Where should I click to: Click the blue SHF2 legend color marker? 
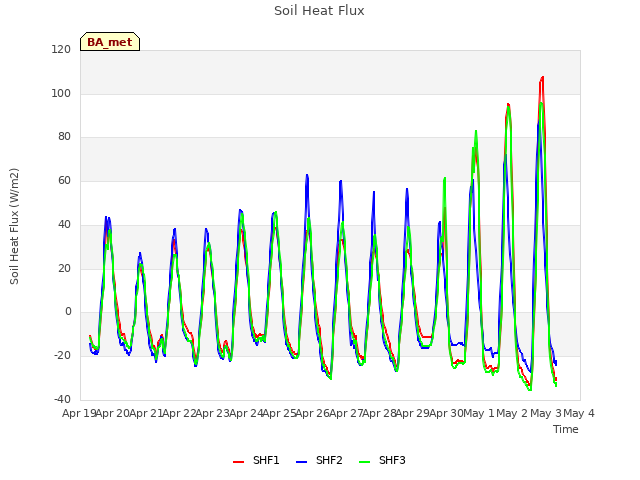click(x=301, y=462)
